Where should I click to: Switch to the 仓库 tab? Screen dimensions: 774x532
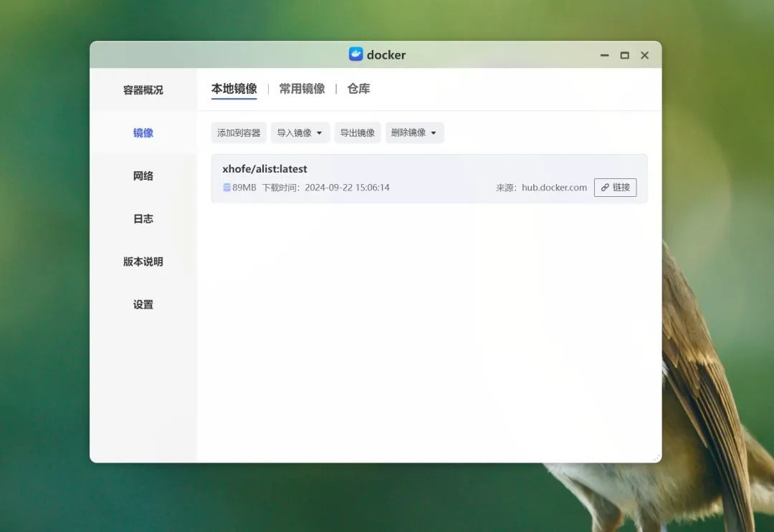[x=358, y=89]
